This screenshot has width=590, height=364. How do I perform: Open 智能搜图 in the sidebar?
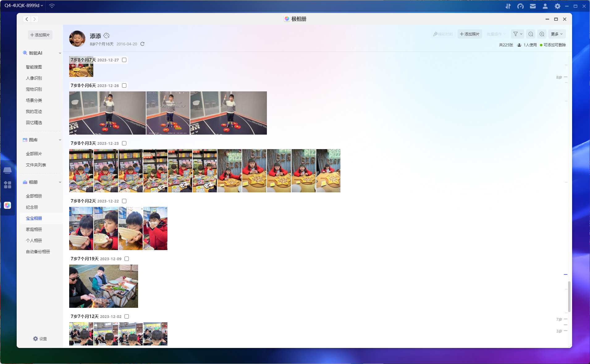(x=34, y=67)
